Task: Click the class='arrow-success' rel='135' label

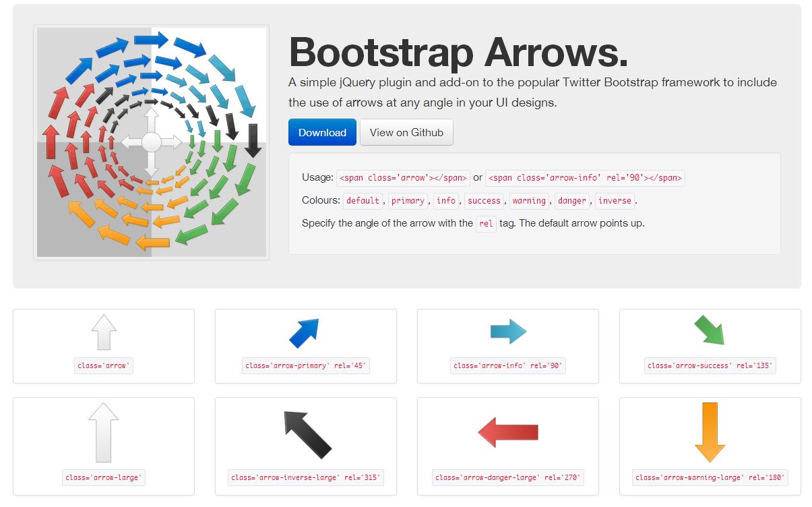Action: [710, 366]
